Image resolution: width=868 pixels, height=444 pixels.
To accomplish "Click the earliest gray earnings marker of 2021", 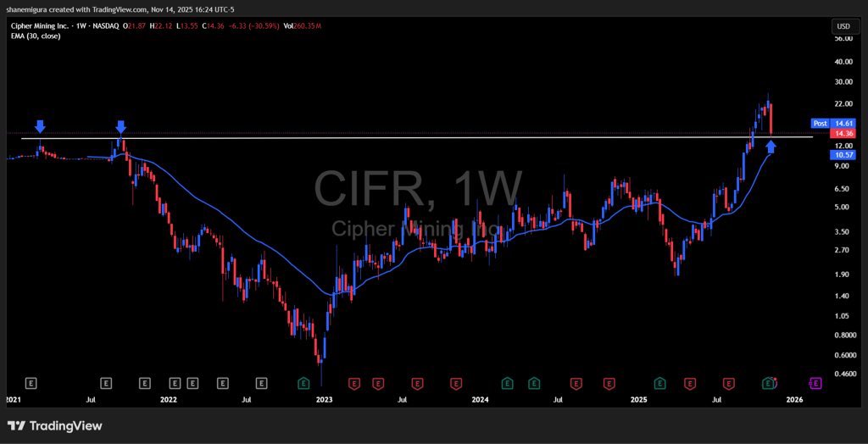I will coord(32,382).
